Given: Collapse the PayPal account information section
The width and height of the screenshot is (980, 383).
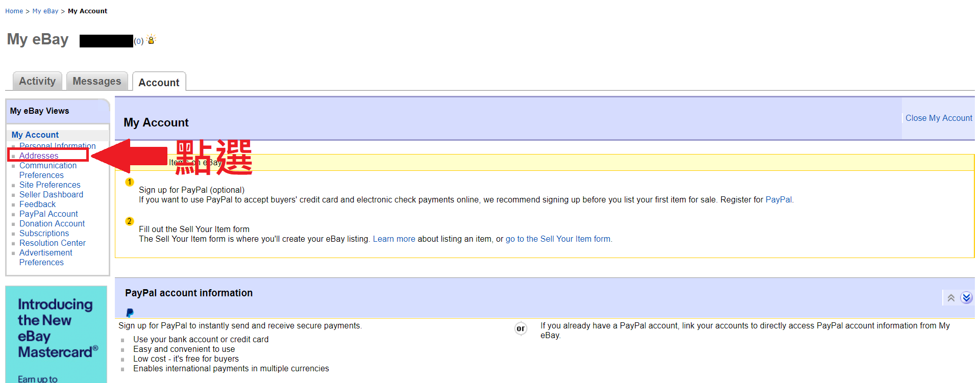Looking at the screenshot, I should coord(951,298).
